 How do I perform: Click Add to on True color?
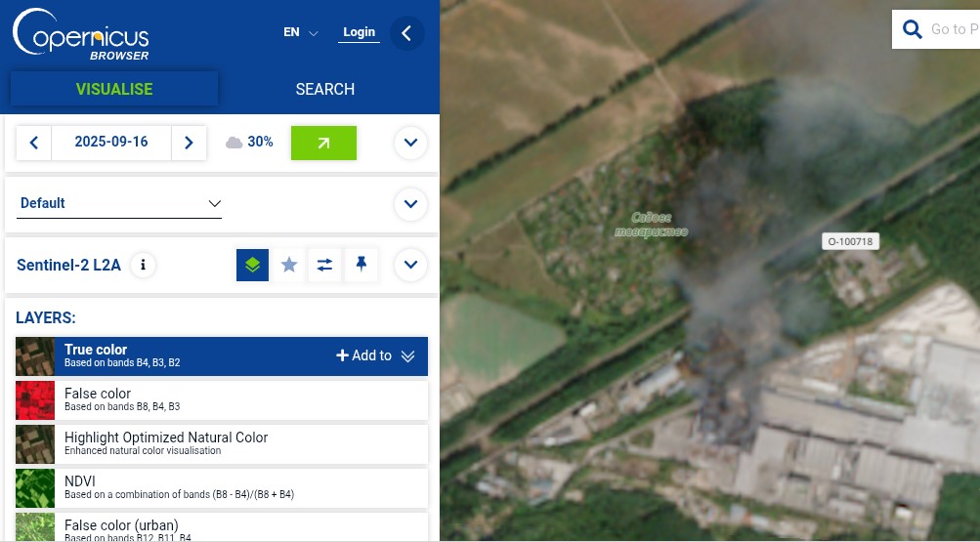tap(363, 355)
